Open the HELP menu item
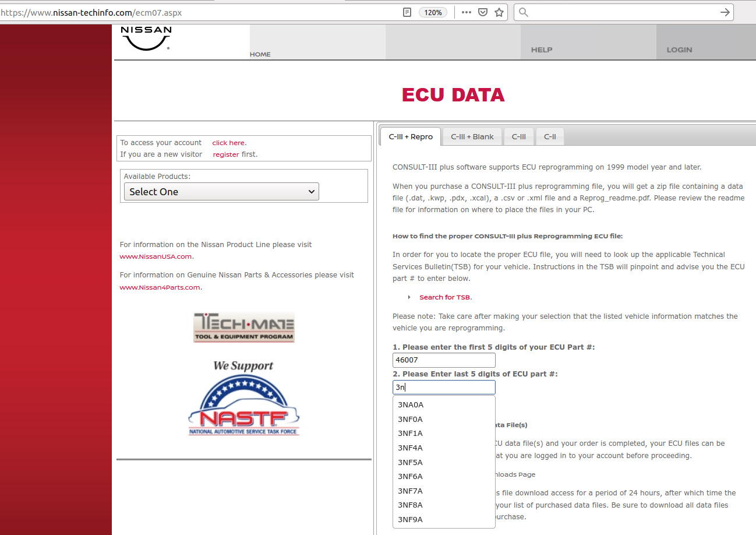 542,50
